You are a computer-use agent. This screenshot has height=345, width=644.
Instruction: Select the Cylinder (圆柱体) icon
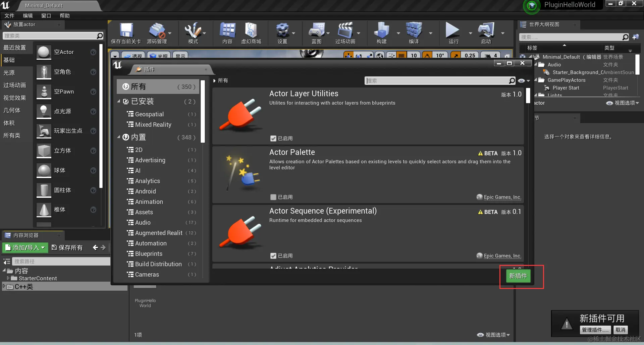(x=44, y=190)
